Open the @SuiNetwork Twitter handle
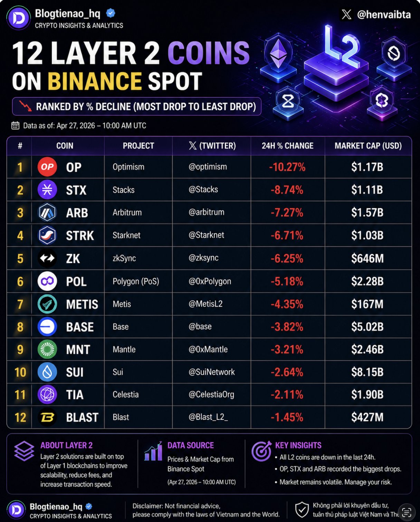 (x=211, y=372)
